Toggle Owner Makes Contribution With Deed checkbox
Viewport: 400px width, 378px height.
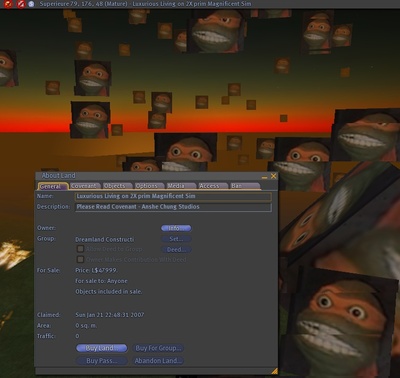point(80,259)
